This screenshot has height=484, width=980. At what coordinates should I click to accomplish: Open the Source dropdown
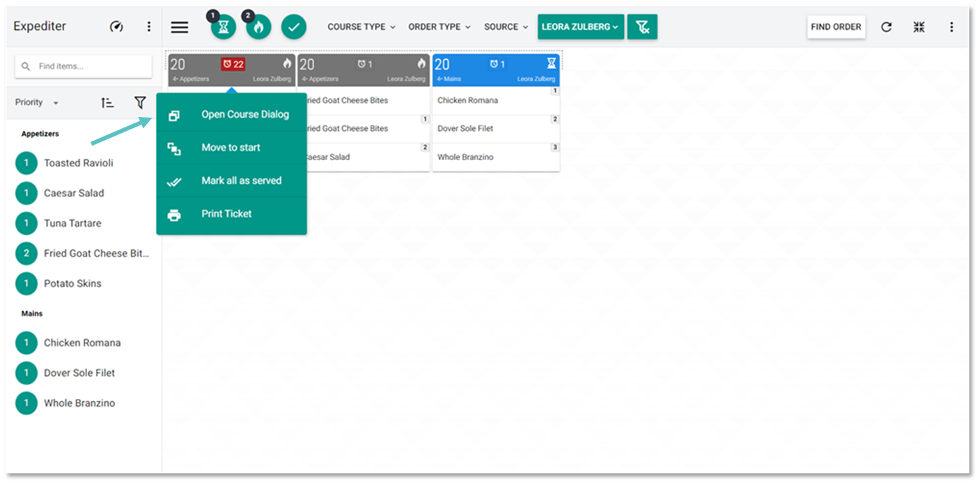[506, 27]
